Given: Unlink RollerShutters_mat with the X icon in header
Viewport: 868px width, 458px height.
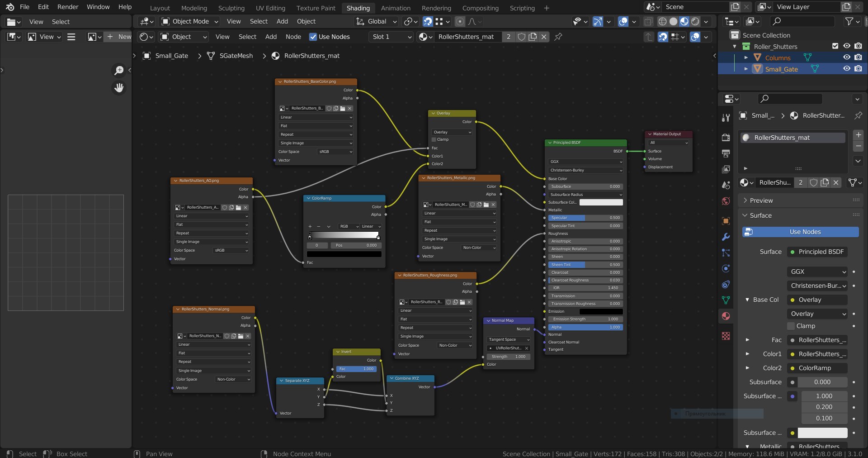Looking at the screenshot, I should click(544, 37).
